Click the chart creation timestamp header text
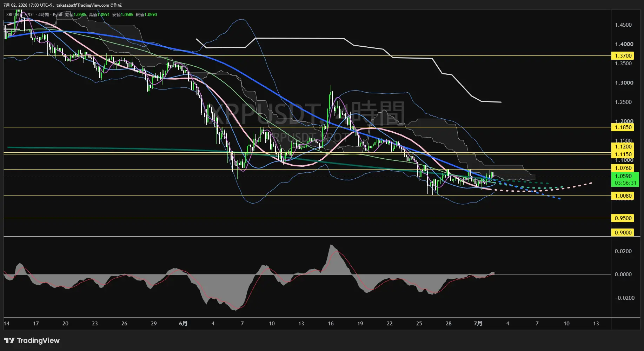 click(x=62, y=5)
